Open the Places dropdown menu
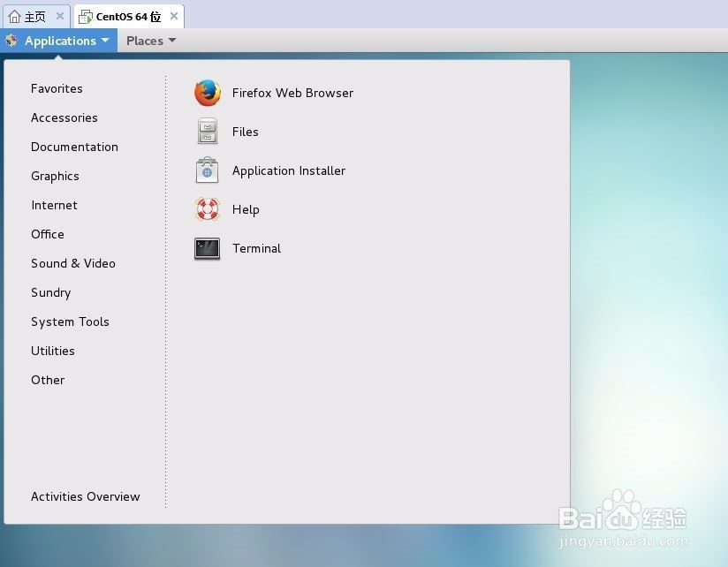Viewport: 728px width, 567px height. 151,41
